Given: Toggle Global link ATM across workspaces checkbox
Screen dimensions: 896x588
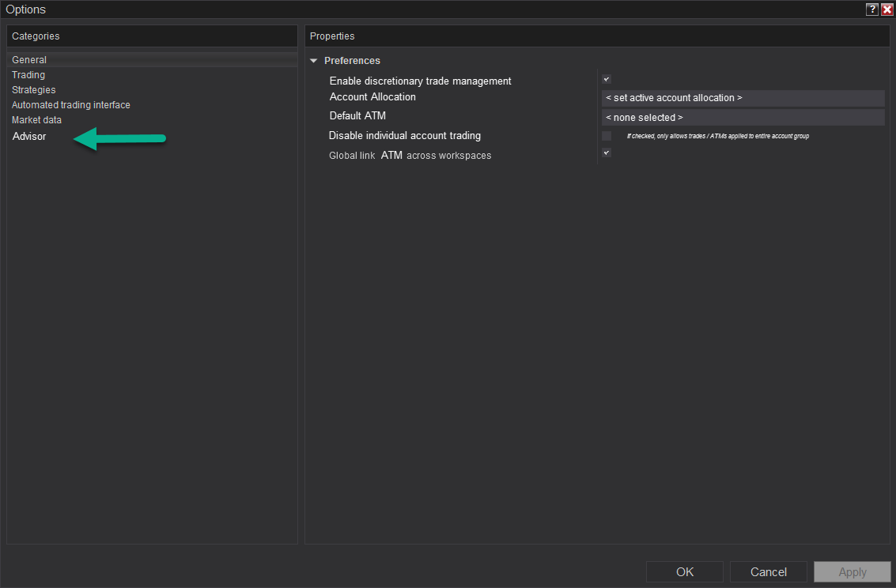Looking at the screenshot, I should (x=607, y=153).
